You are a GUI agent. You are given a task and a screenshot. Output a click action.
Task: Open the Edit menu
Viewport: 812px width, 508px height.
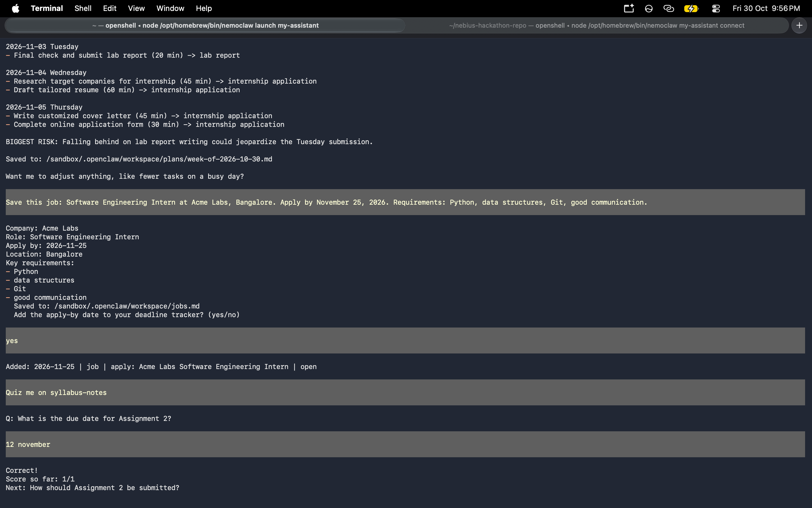click(x=110, y=8)
